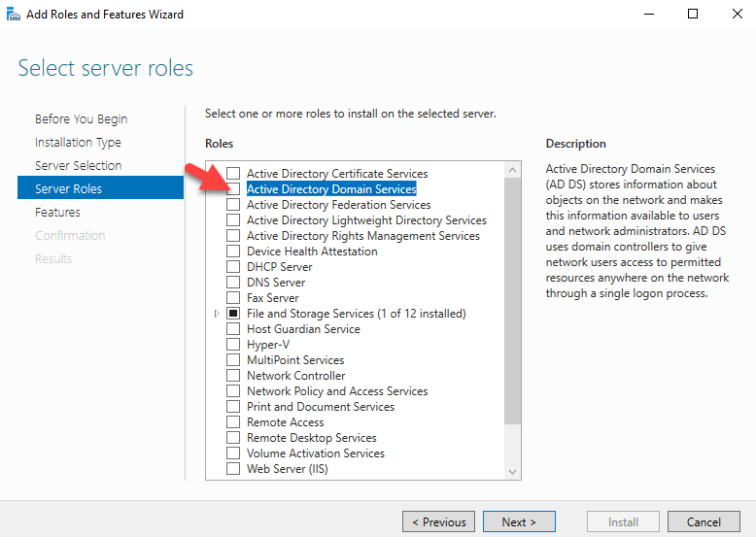Toggle File and Storage Services checkbox
This screenshot has height=537, width=756.
click(x=233, y=314)
